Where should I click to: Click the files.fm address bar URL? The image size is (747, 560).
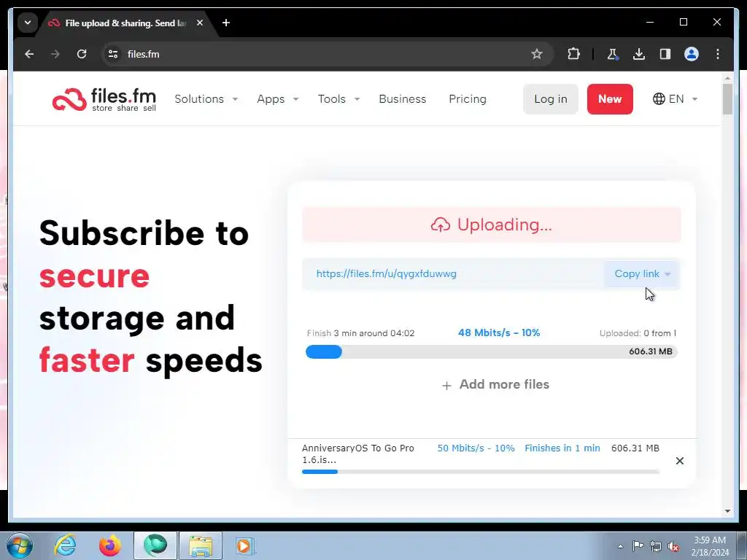[144, 54]
